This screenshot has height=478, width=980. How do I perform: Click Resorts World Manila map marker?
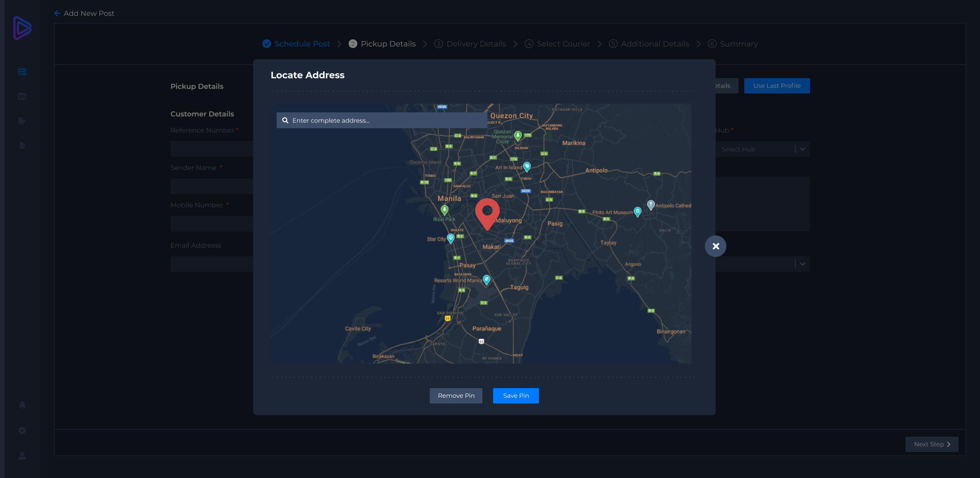click(x=486, y=279)
